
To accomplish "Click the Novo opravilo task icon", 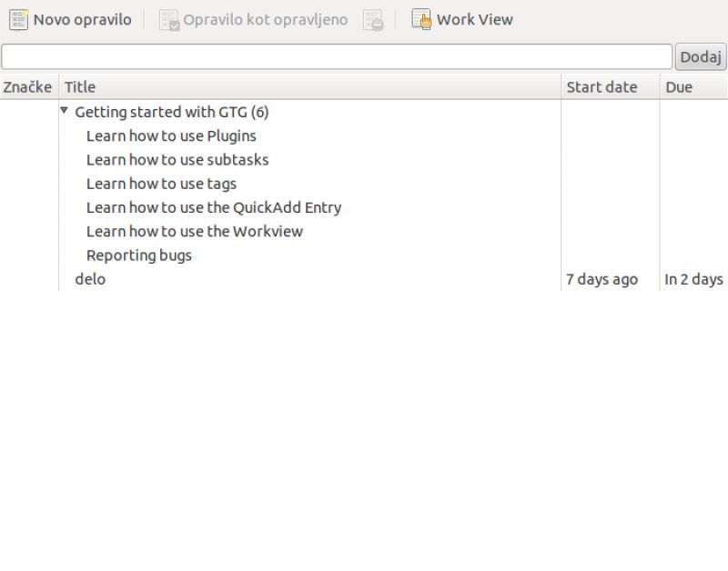I will pyautogui.click(x=18, y=19).
